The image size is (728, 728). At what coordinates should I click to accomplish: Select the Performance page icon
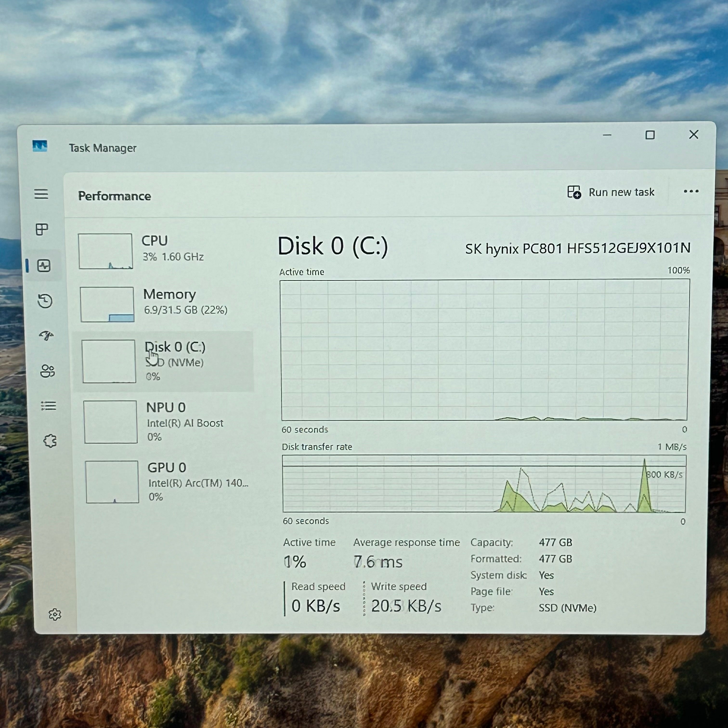point(44,266)
